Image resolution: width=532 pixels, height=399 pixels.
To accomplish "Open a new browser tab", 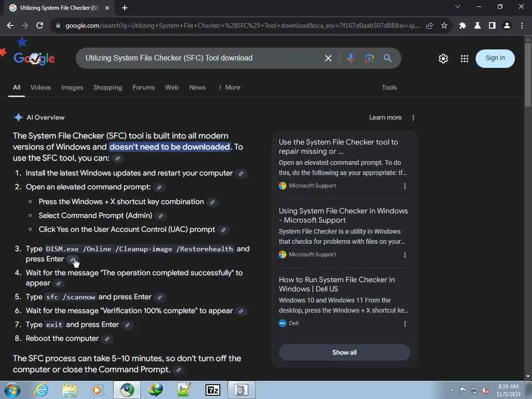I will [x=125, y=8].
